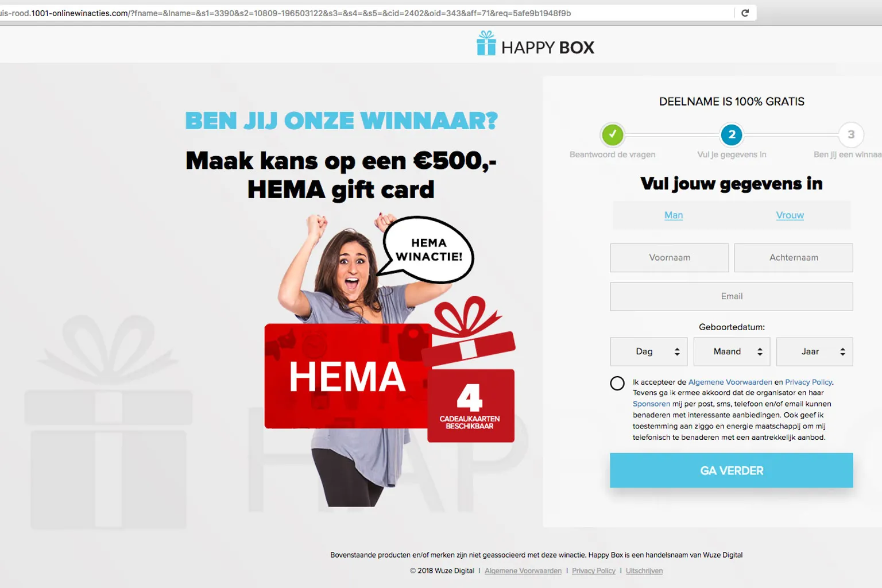Select the Man gender option
The image size is (882, 588).
pyautogui.click(x=674, y=215)
